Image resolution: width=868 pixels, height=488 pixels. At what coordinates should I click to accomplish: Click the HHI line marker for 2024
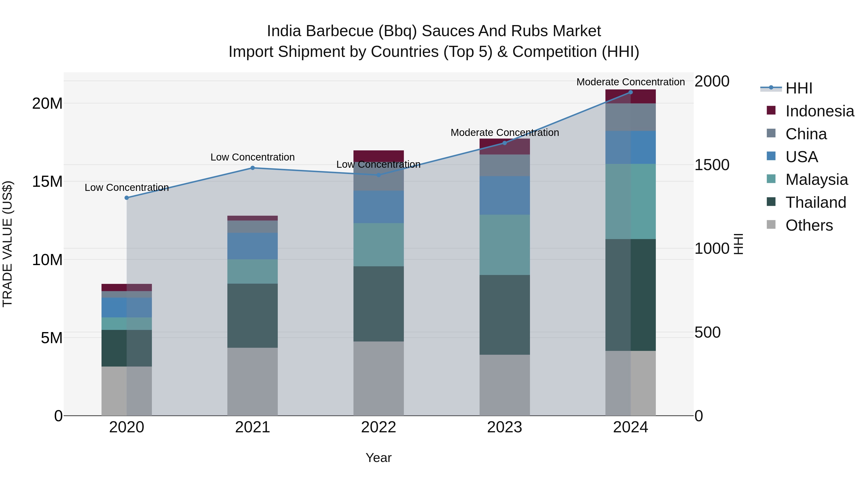click(x=631, y=92)
